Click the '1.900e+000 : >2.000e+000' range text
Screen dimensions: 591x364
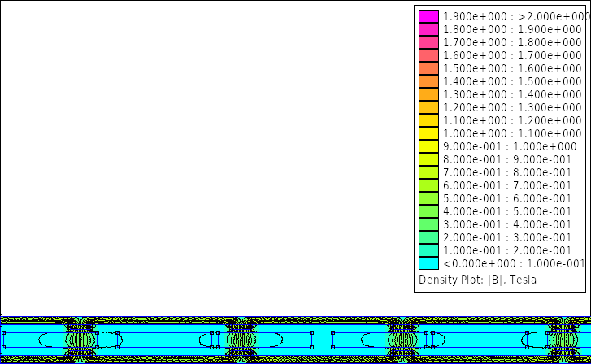click(516, 16)
